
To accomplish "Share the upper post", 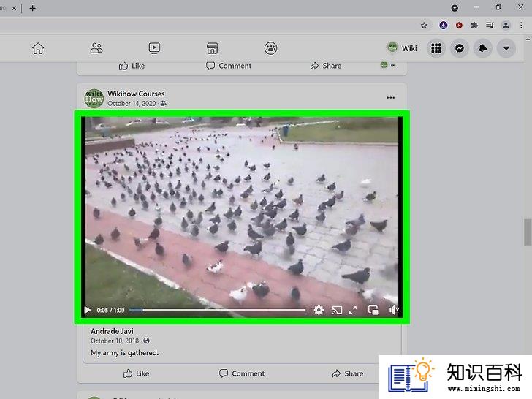I will pos(326,66).
